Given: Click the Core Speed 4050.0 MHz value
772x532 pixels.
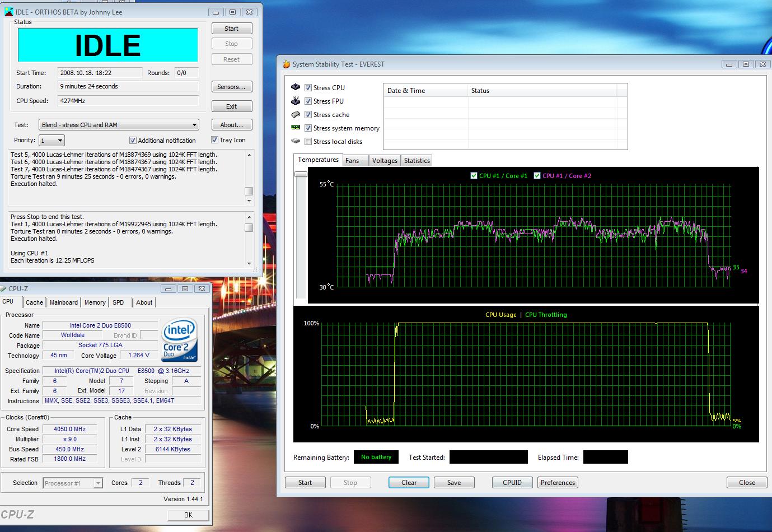Looking at the screenshot, I should [x=70, y=430].
